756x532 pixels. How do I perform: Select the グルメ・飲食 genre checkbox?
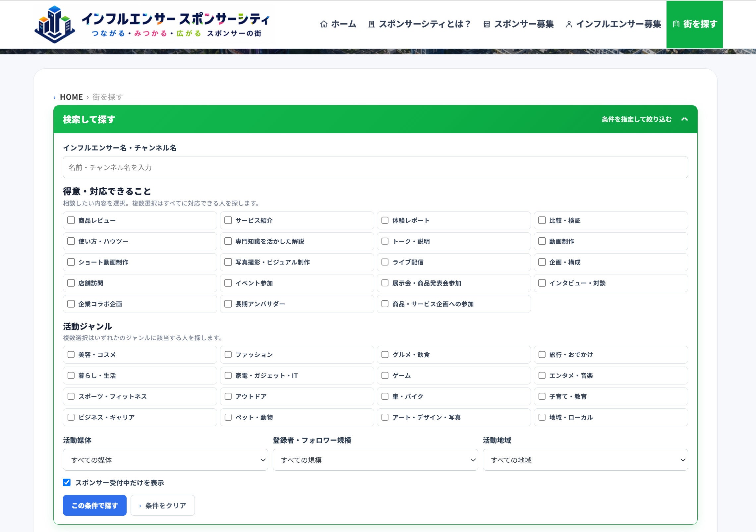(385, 355)
